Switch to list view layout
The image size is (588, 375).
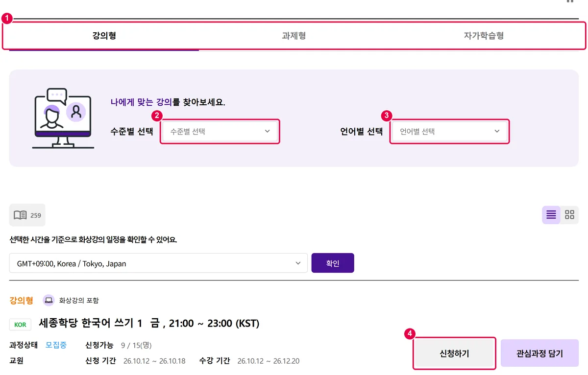point(551,215)
